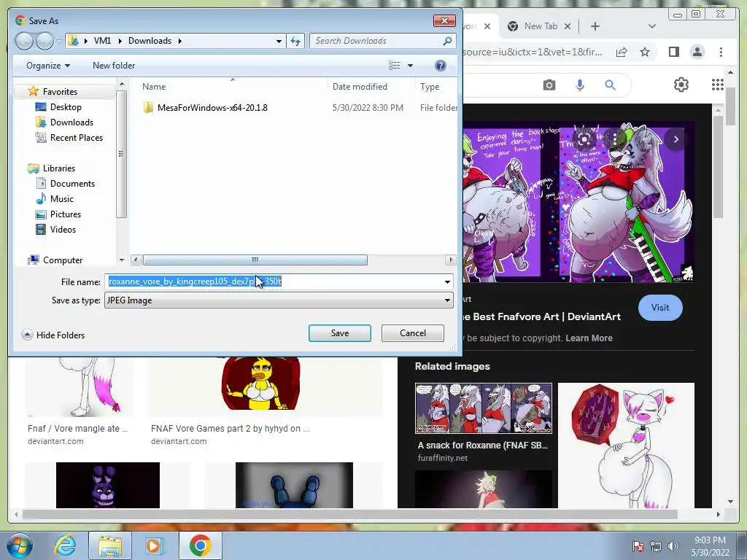Open the Pictures library
The image size is (747, 560).
(65, 214)
